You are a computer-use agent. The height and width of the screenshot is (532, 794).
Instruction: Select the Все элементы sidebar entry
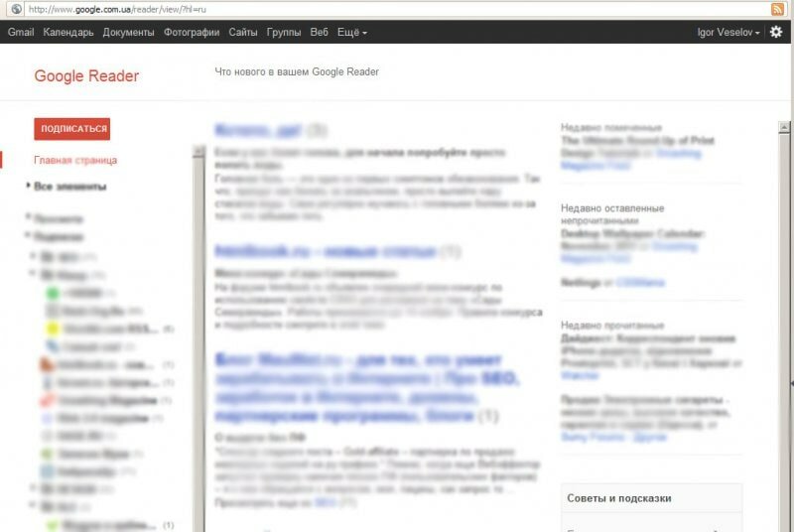tap(69, 187)
